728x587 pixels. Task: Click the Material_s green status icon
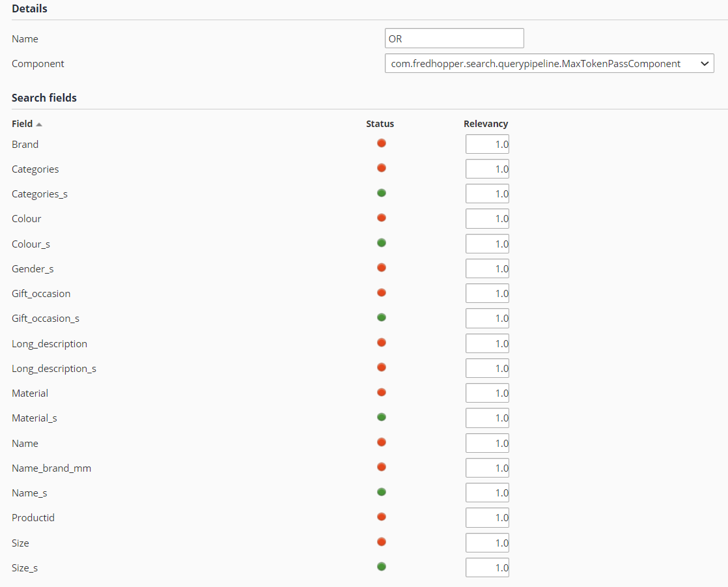382,417
